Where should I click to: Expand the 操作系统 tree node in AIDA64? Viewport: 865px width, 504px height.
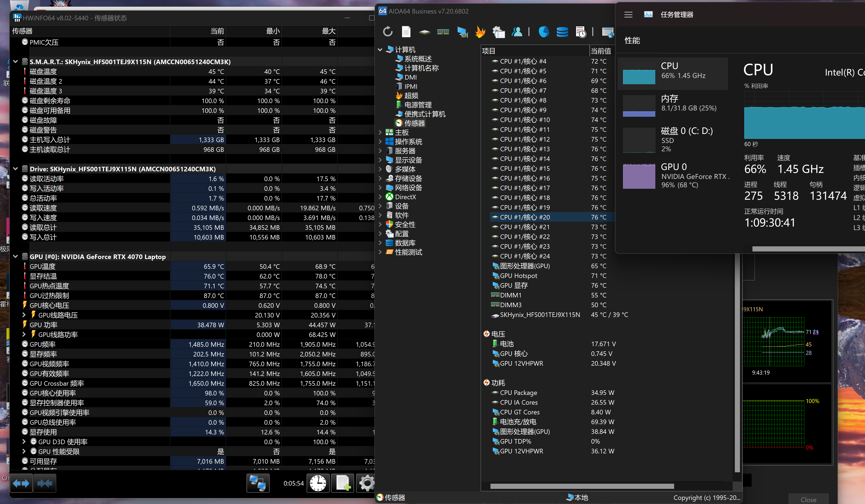[x=380, y=142]
